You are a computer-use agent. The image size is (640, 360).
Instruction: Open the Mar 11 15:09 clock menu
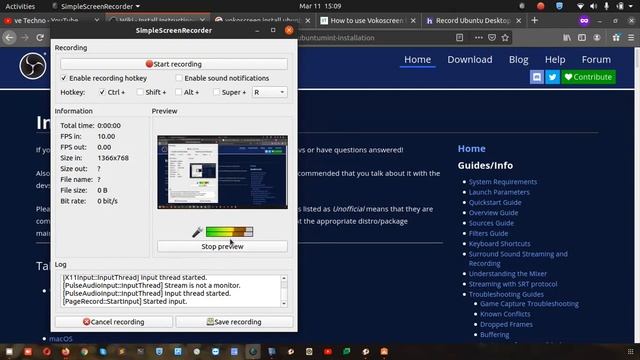(320, 6)
